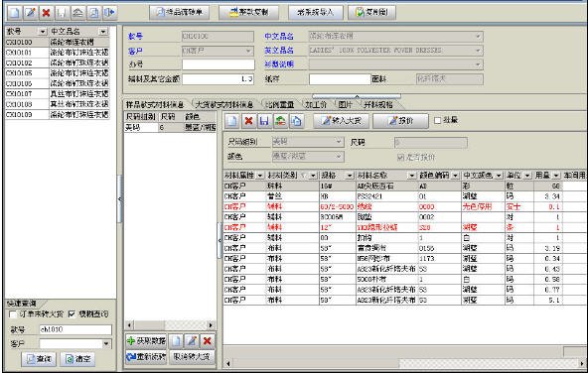Click the print preview icon in the top toolbar

[93, 13]
